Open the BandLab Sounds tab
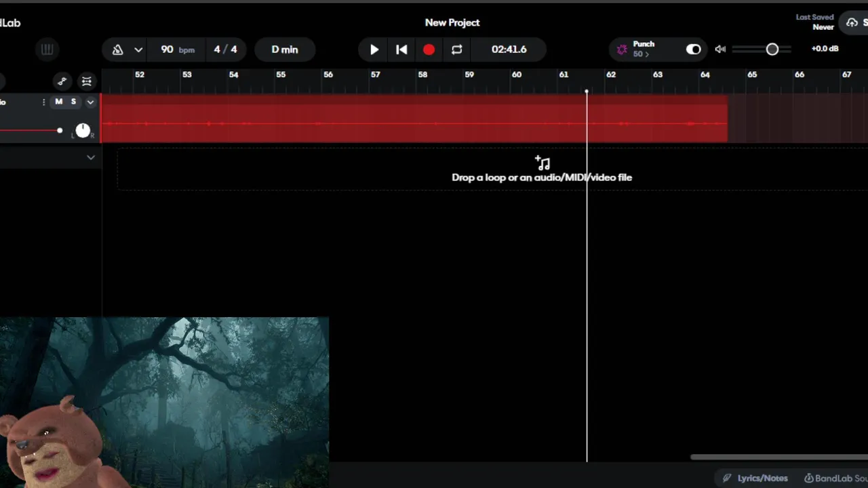The height and width of the screenshot is (488, 868). pos(835,478)
